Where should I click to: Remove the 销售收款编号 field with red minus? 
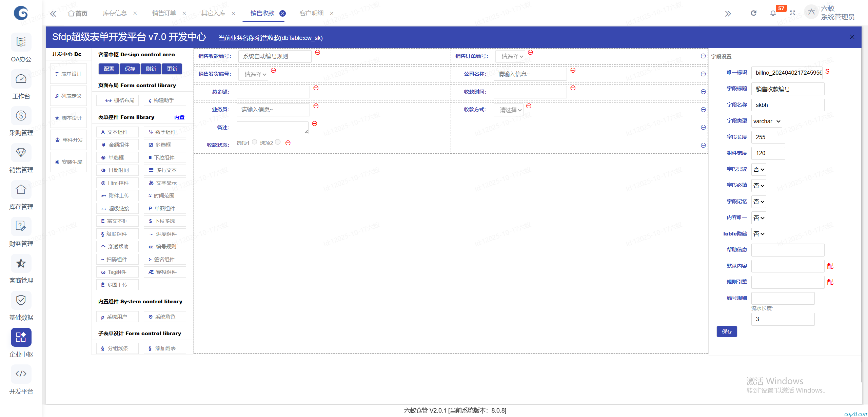click(x=318, y=52)
